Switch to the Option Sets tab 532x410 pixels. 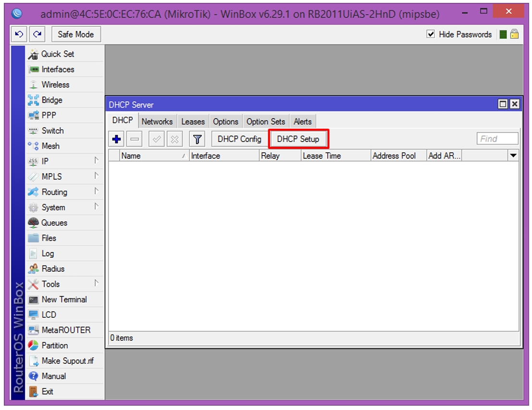[266, 121]
